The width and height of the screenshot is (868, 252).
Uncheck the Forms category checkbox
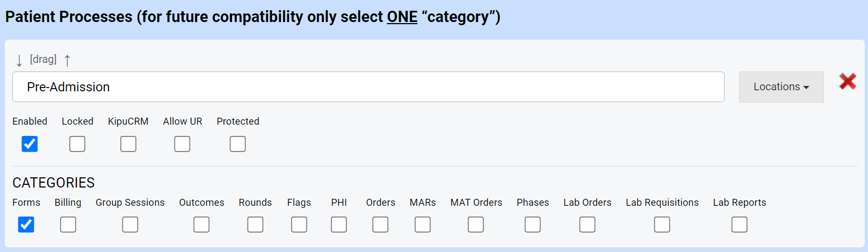coord(26,225)
